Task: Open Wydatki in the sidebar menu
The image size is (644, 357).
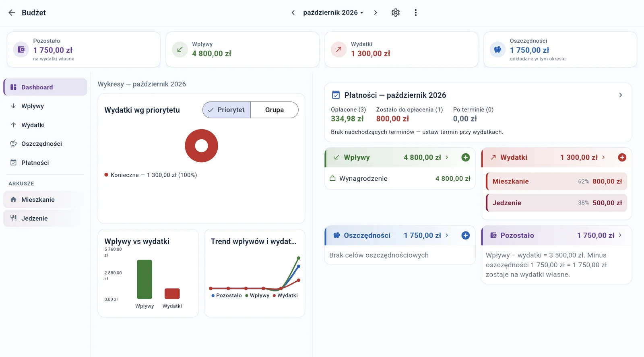Action: (x=45, y=125)
